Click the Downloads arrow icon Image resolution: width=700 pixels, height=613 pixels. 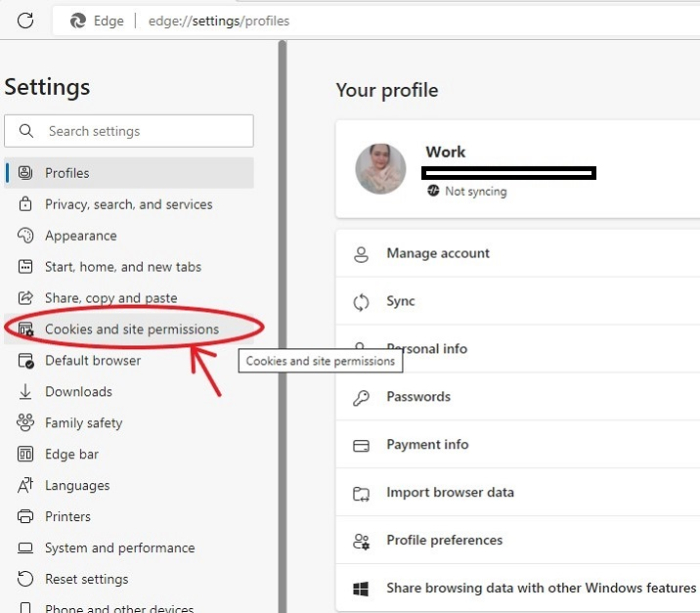click(25, 392)
